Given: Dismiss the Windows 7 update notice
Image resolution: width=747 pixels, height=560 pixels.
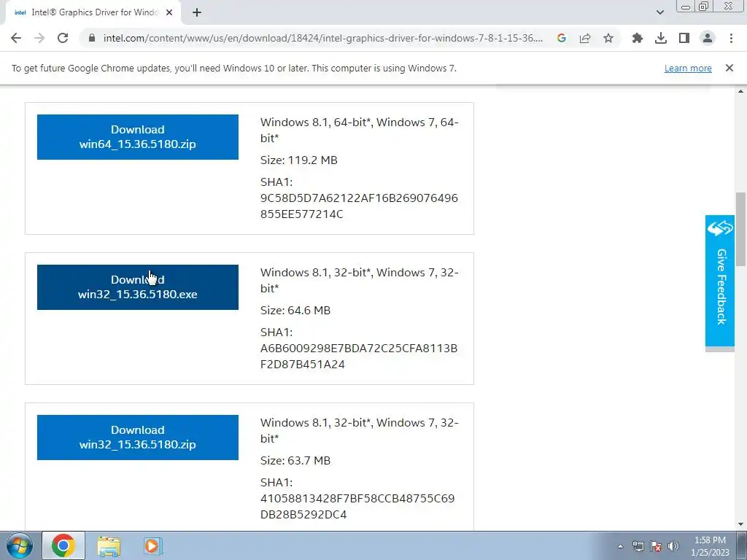Looking at the screenshot, I should (x=729, y=68).
